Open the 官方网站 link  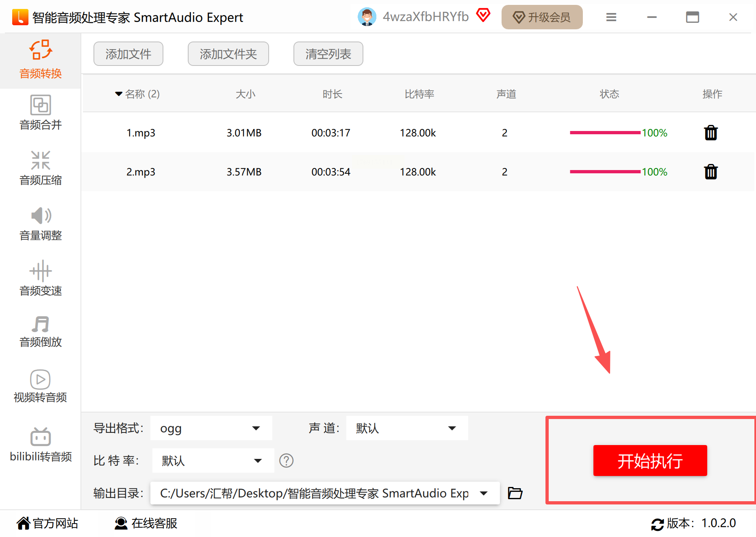coord(48,523)
